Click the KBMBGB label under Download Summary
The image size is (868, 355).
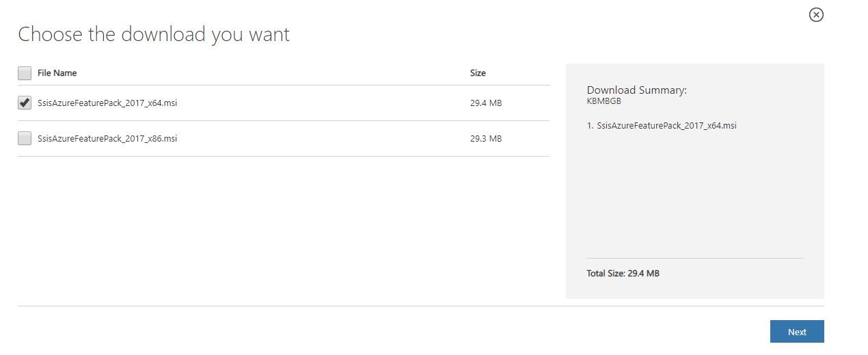[603, 101]
